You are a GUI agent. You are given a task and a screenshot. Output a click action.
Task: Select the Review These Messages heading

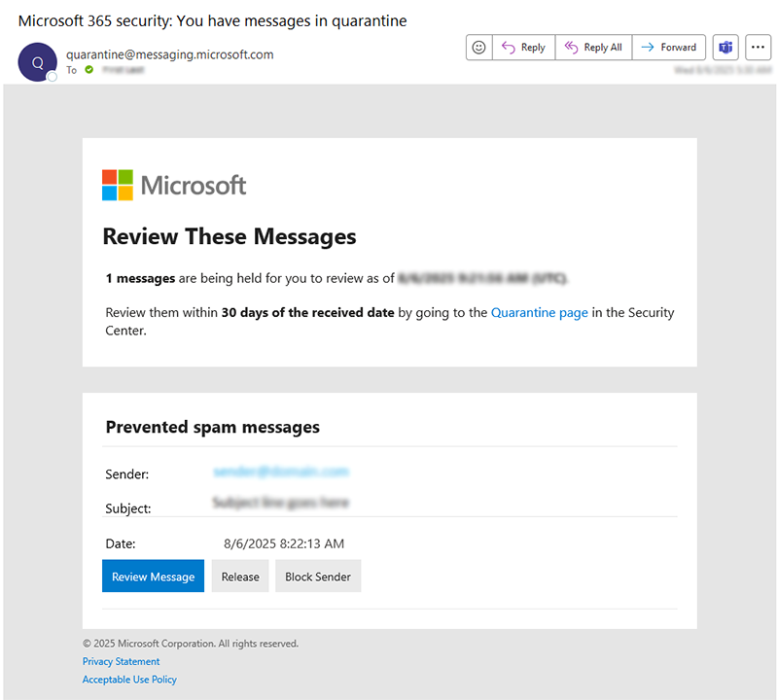pyautogui.click(x=230, y=236)
